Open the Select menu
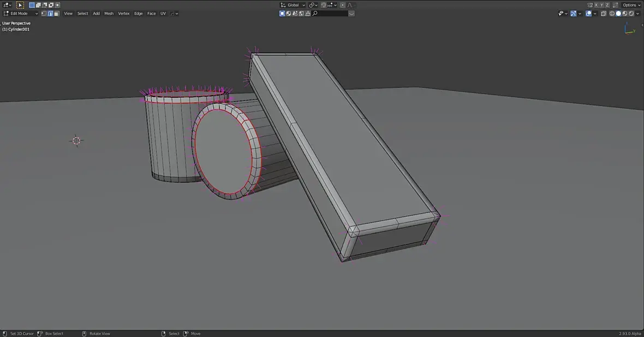Screen dimensions: 644x337 [82, 14]
